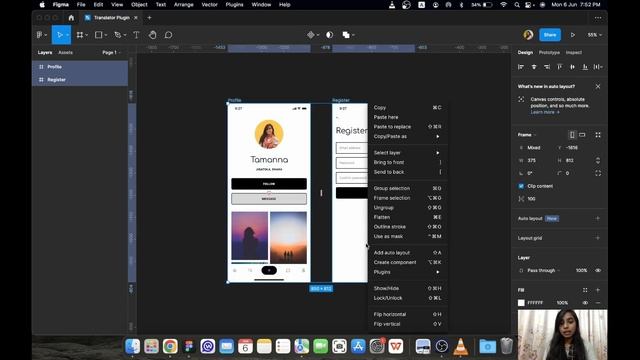Remove the FFFFFF fill

click(598, 303)
